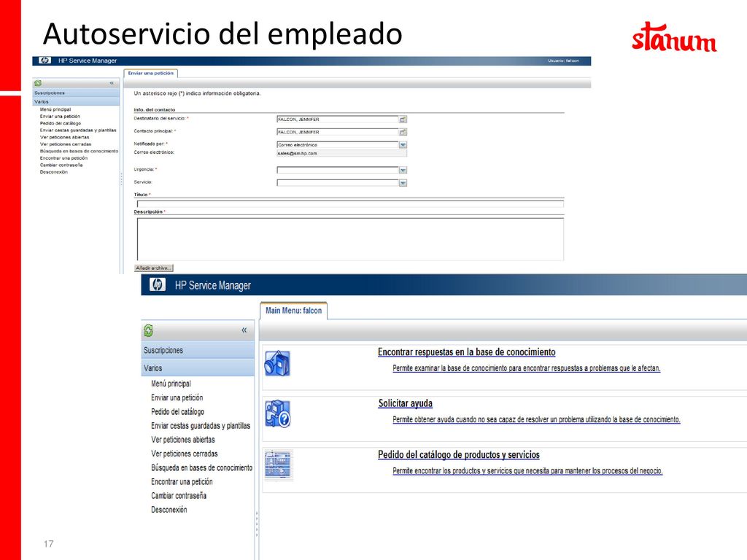Click the Solicitar ayuda help icon

[278, 413]
